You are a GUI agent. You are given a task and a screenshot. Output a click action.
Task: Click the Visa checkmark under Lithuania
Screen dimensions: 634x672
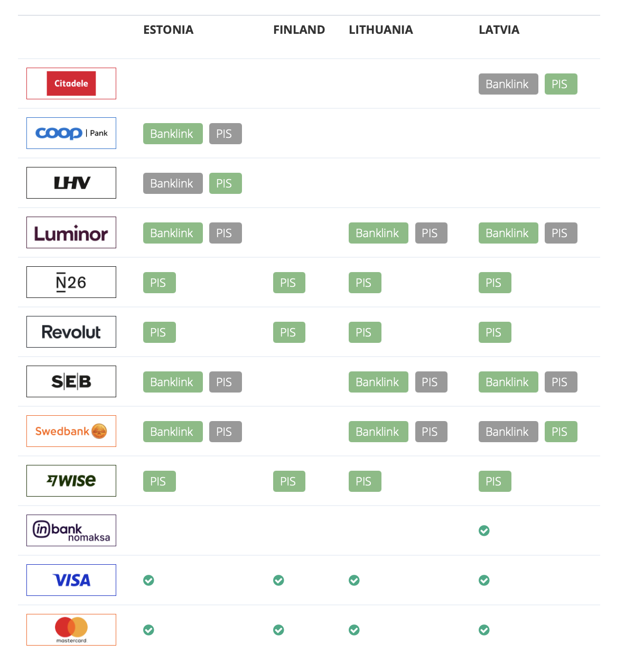354,580
